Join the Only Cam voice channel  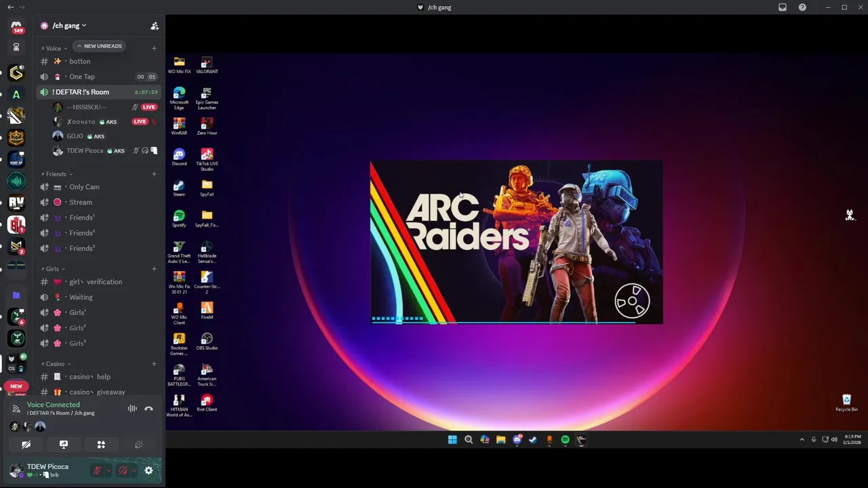click(x=99, y=187)
